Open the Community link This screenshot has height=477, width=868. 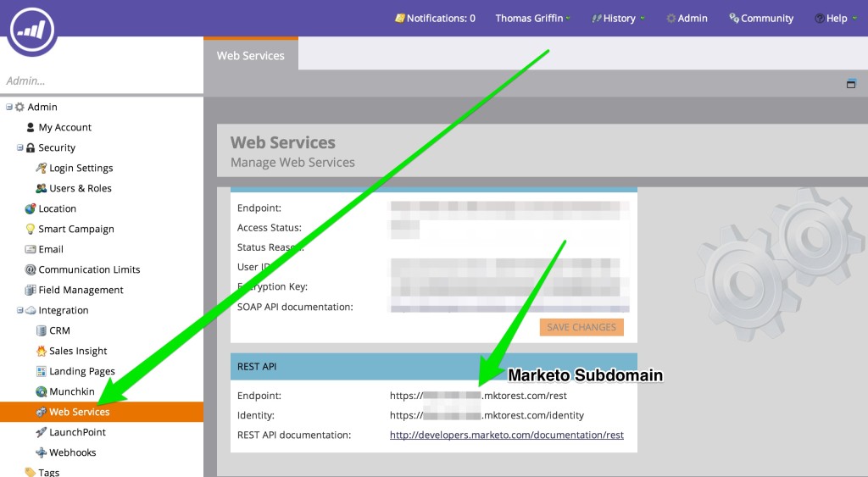[x=761, y=19]
